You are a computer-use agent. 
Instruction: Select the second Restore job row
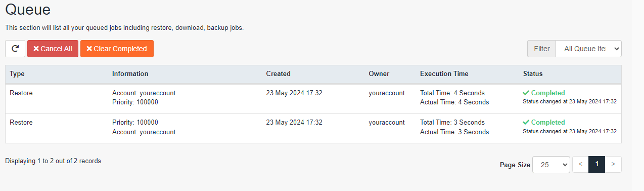313,128
